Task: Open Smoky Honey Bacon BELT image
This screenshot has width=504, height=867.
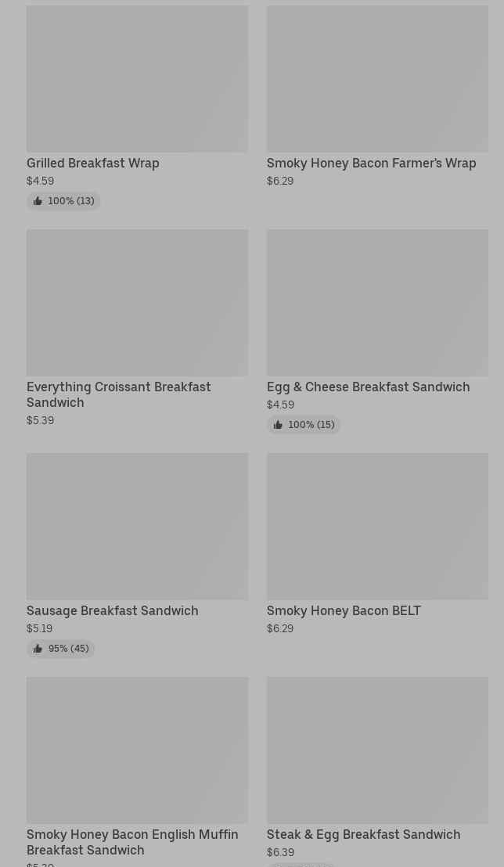Action: coord(377,527)
